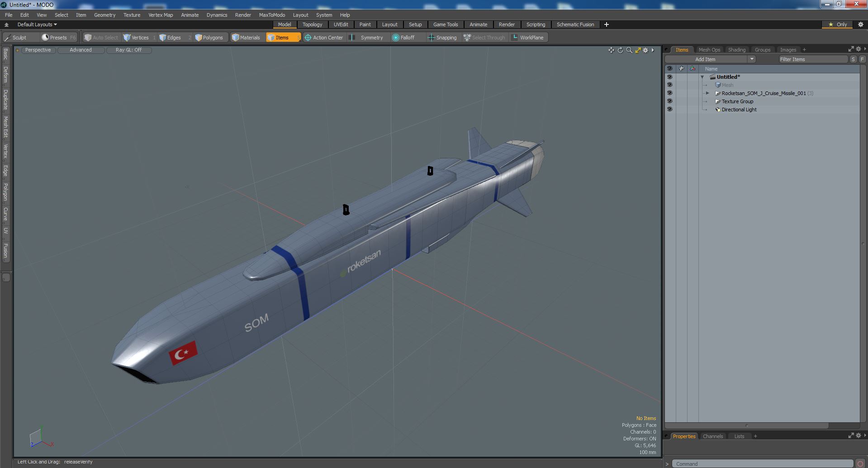The width and height of the screenshot is (868, 468).
Task: Click the Items list horizontal scrollbar
Action: pyautogui.click(x=747, y=425)
